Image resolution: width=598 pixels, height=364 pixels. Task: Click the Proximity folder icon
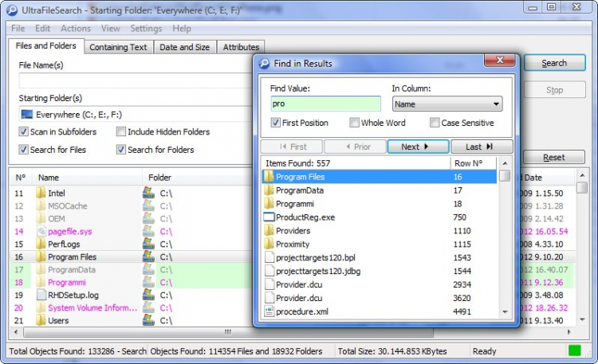tap(269, 244)
